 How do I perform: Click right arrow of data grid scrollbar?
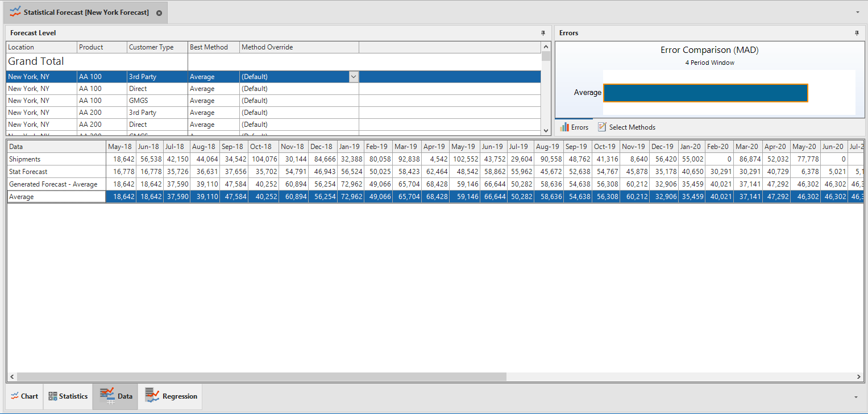pos(859,376)
